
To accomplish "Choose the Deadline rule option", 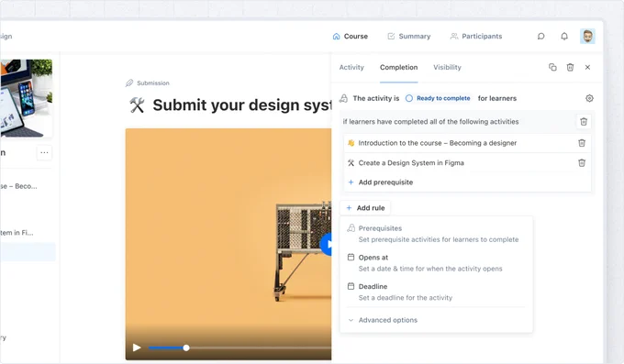I will [436, 292].
